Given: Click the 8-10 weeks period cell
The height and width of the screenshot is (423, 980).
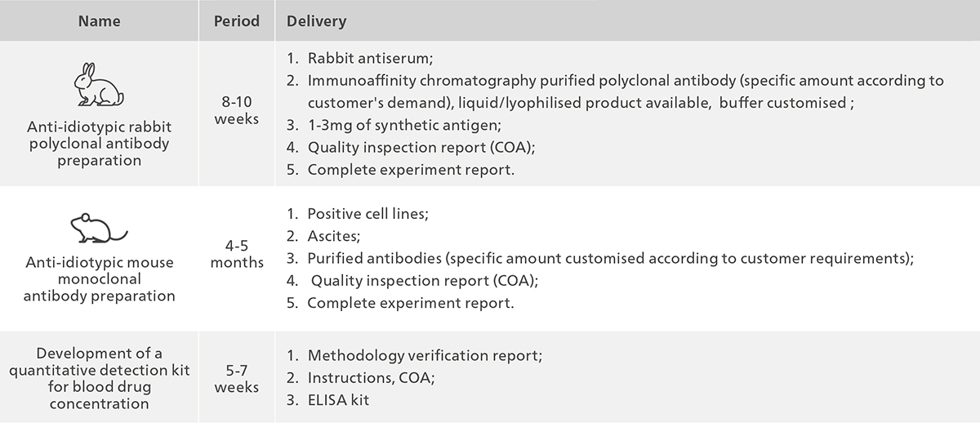Looking at the screenshot, I should 237,111.
